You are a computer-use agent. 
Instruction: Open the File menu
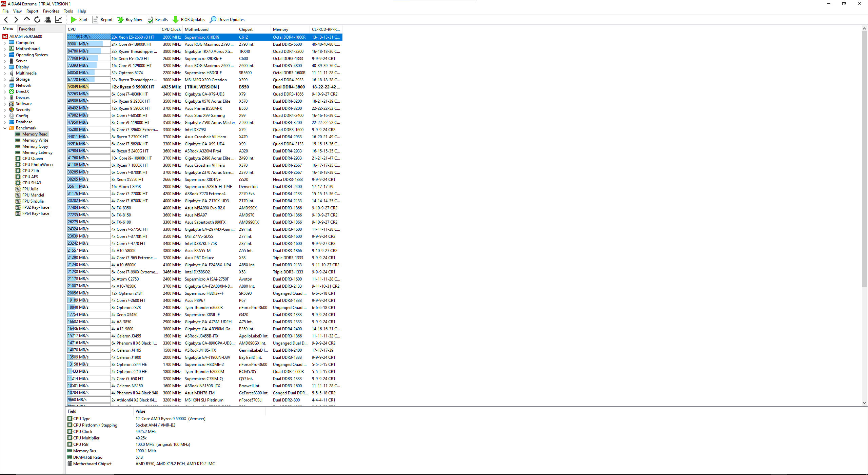[5, 11]
